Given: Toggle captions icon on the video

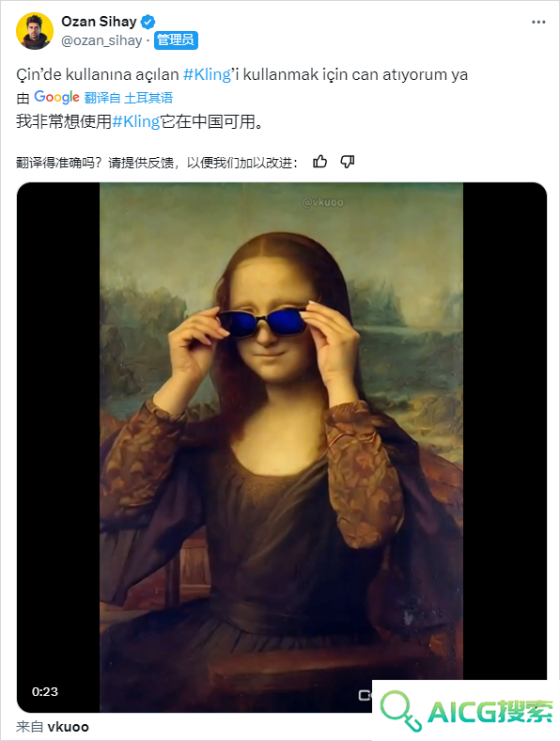Looking at the screenshot, I should coord(365,695).
